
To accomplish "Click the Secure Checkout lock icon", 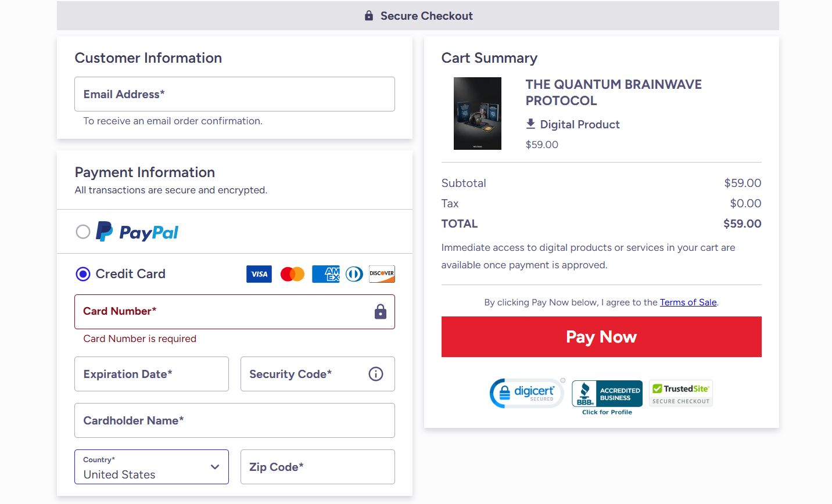I will click(368, 16).
